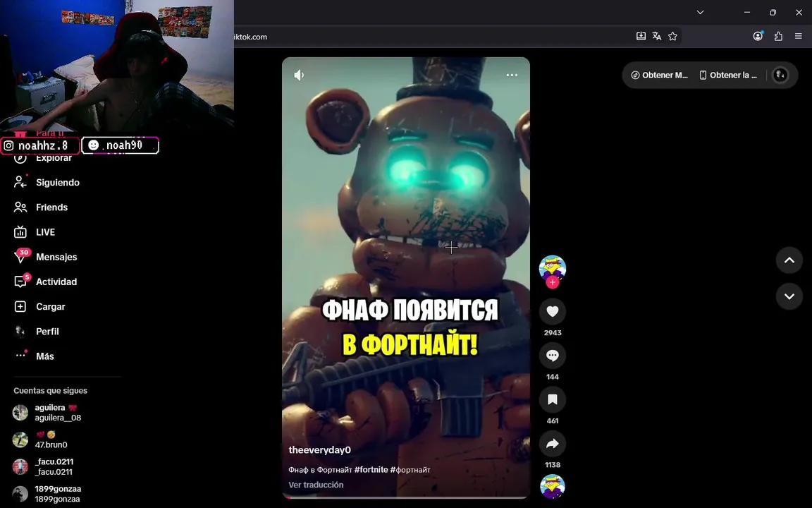Viewport: 812px width, 508px height.
Task: Expand the browser tab list chevron
Action: coord(700,13)
